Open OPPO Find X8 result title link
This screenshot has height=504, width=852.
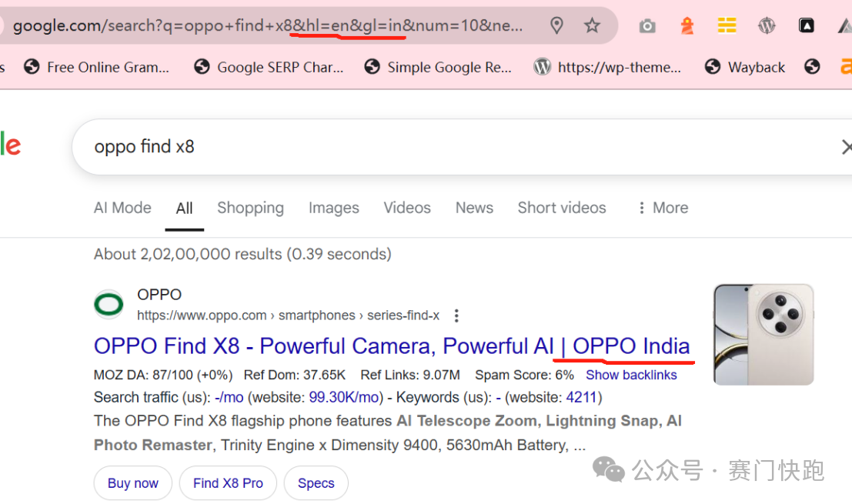pyautogui.click(x=392, y=346)
